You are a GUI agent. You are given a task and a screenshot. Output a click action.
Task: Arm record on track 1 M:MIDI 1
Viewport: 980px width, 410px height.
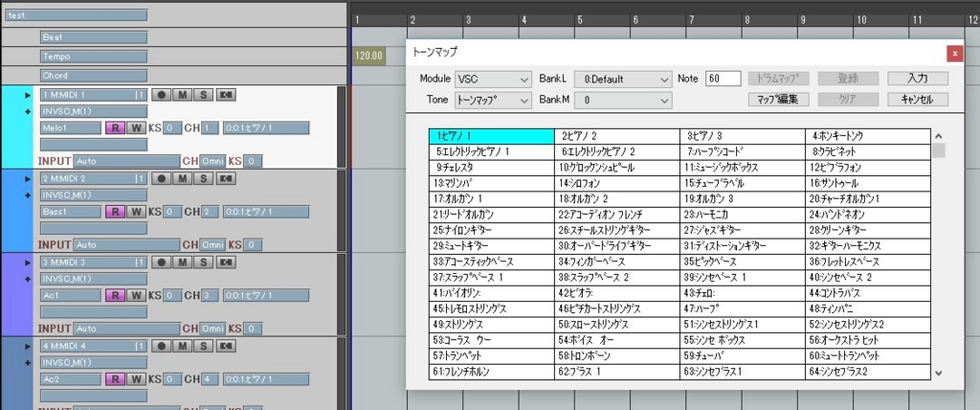pyautogui.click(x=161, y=95)
